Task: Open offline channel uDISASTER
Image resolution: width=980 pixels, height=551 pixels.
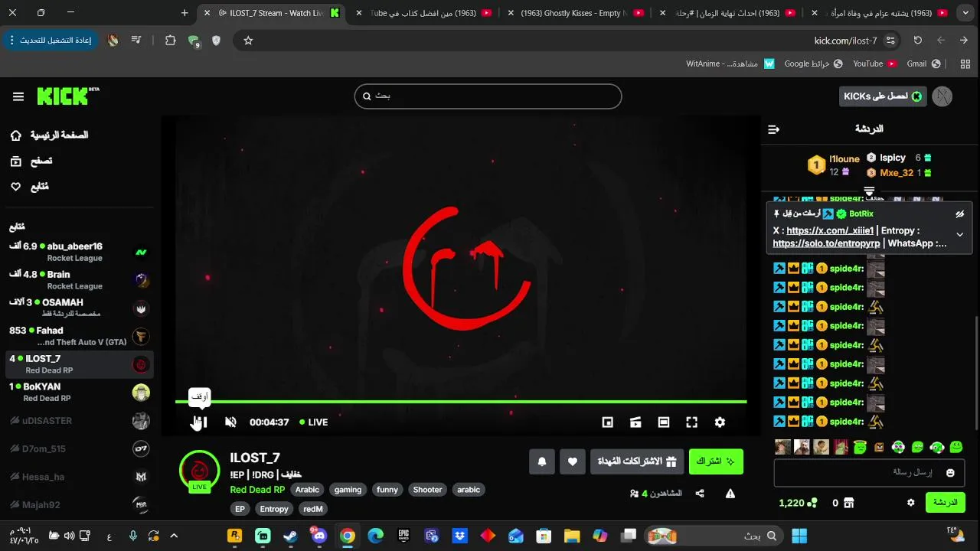Action: tap(78, 420)
